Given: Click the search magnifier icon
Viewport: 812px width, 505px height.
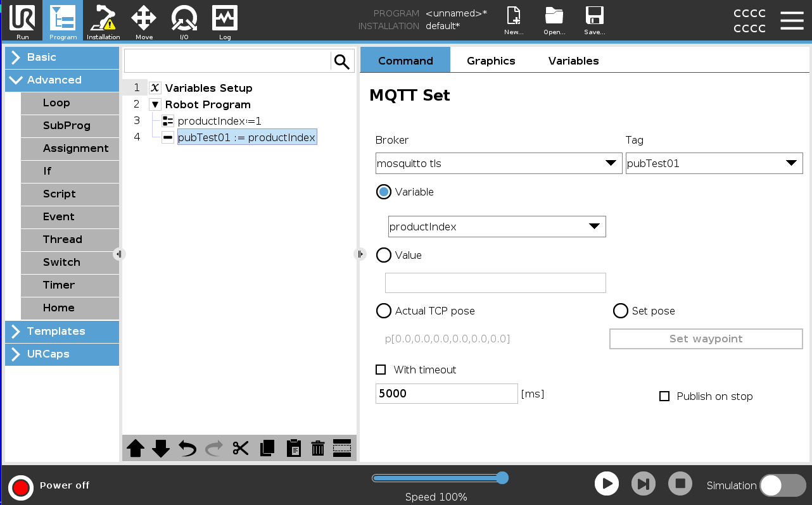Looking at the screenshot, I should pos(342,61).
